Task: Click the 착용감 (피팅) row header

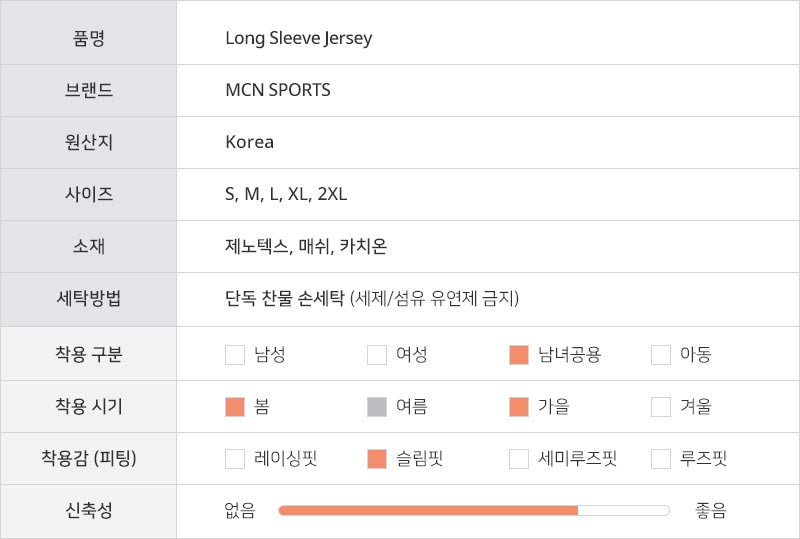Action: point(88,459)
